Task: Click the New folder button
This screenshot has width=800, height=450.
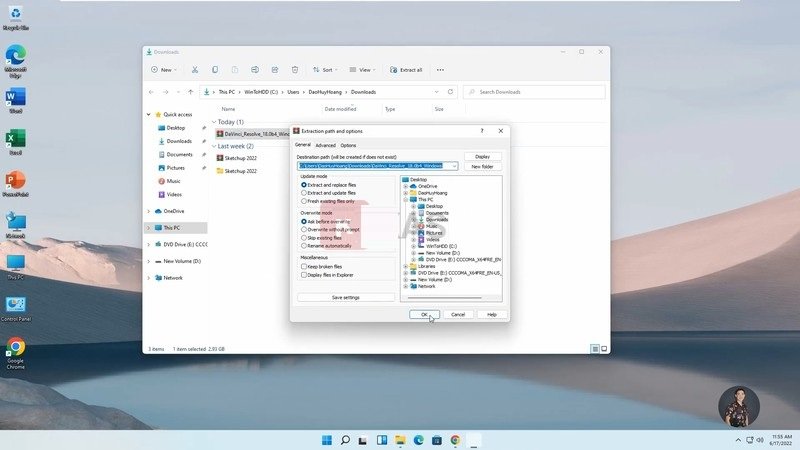Action: coord(482,166)
